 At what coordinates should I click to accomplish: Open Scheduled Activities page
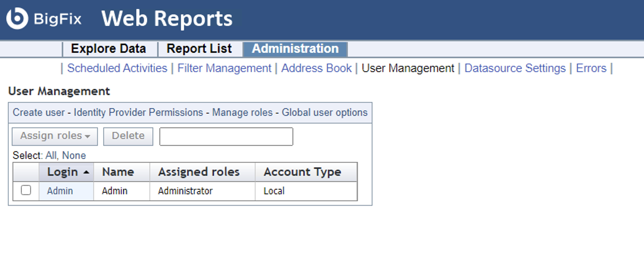point(117,68)
